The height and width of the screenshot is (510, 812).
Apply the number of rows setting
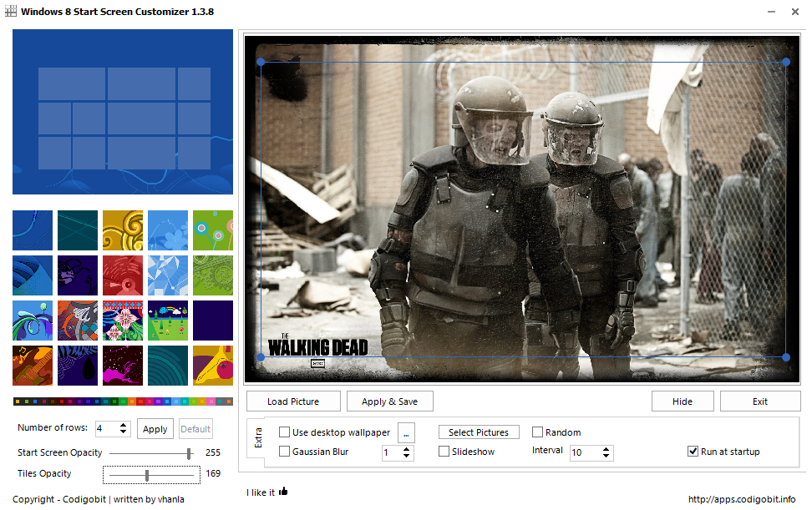[x=155, y=429]
